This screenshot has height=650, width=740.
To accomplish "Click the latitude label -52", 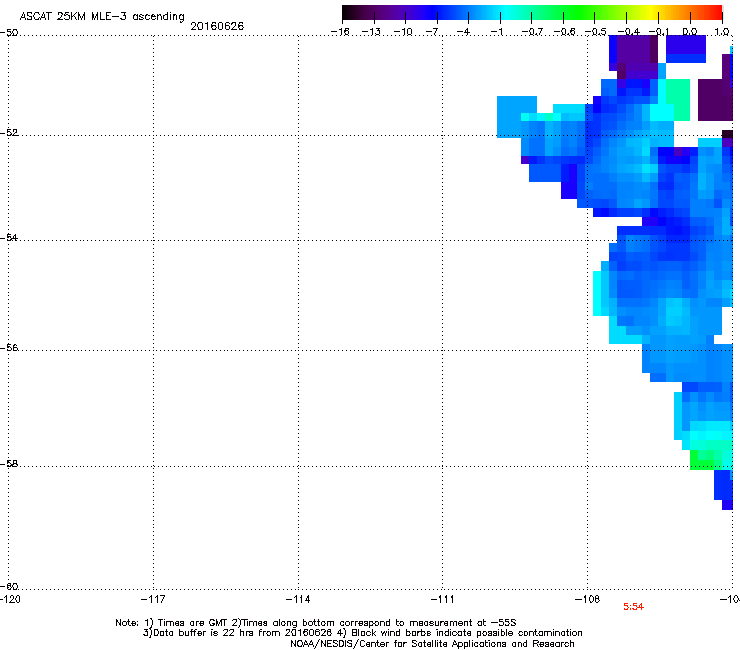I will point(9,133).
